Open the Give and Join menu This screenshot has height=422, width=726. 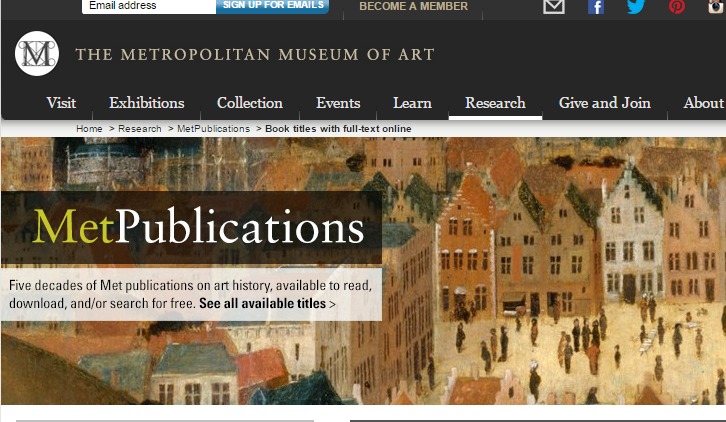point(605,103)
